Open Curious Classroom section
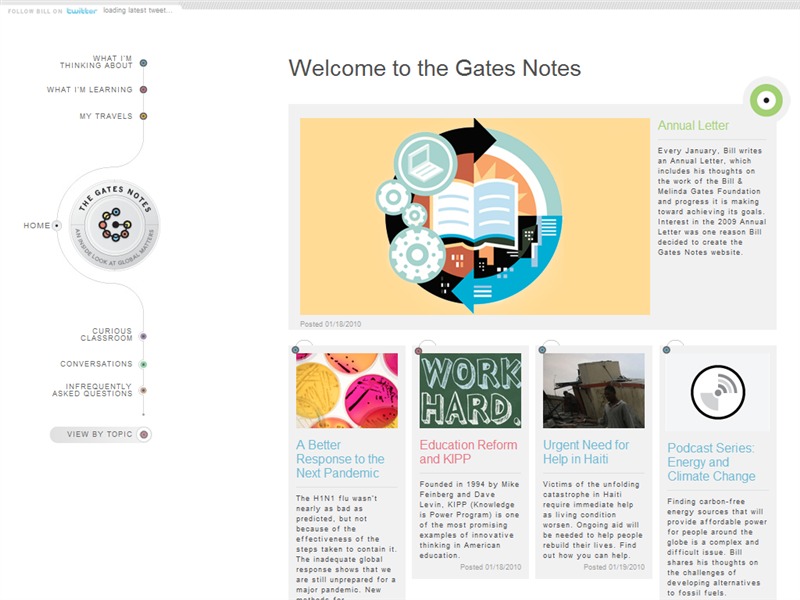 (x=106, y=334)
